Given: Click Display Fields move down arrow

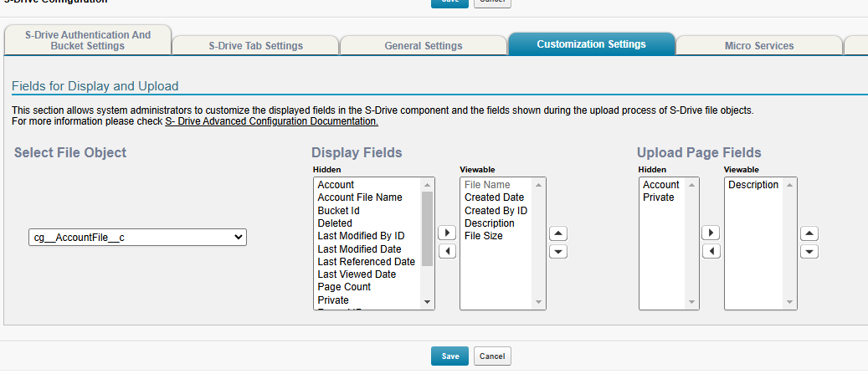Looking at the screenshot, I should coord(558,251).
